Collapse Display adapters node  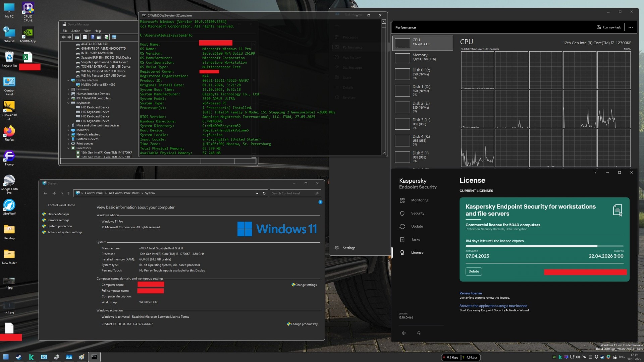tap(68, 80)
